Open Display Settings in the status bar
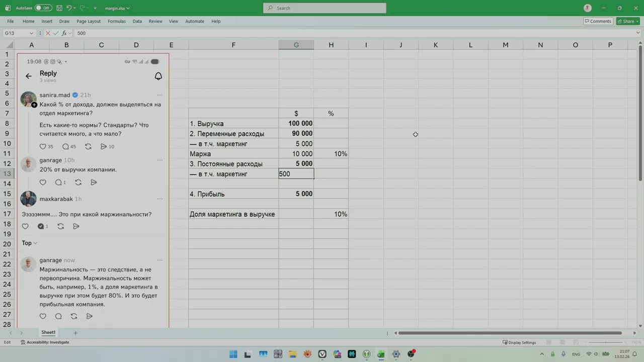Image resolution: width=644 pixels, height=362 pixels. [519, 342]
